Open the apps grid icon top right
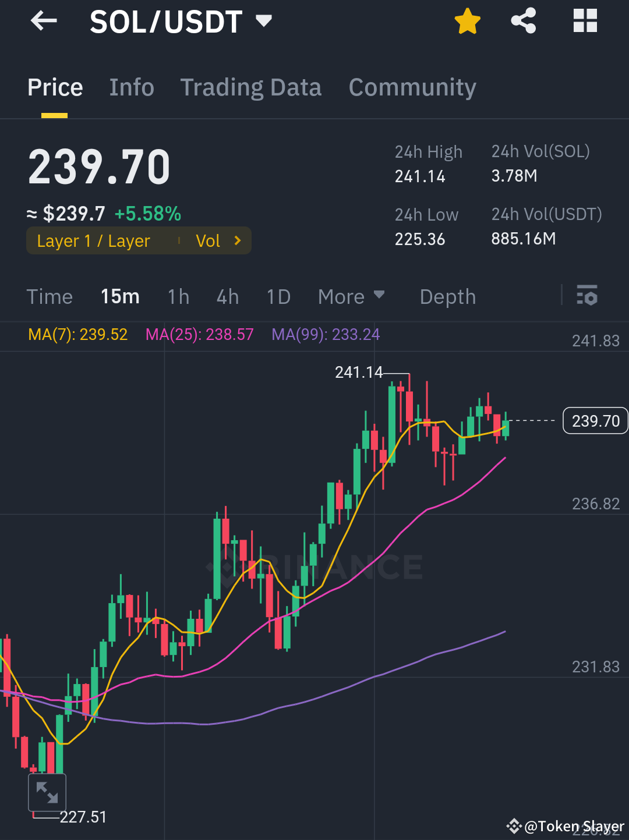629x840 pixels. (x=584, y=21)
